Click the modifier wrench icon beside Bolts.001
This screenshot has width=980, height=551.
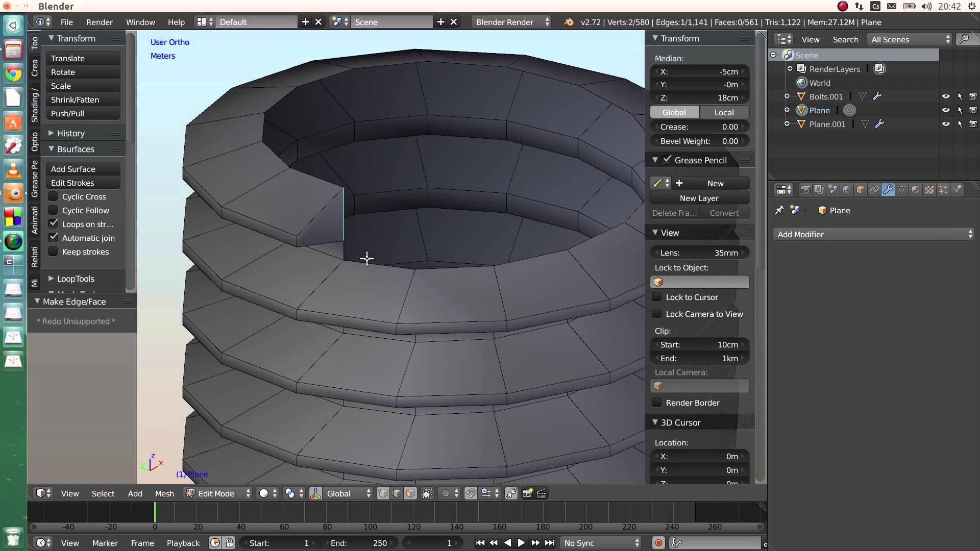pyautogui.click(x=877, y=96)
